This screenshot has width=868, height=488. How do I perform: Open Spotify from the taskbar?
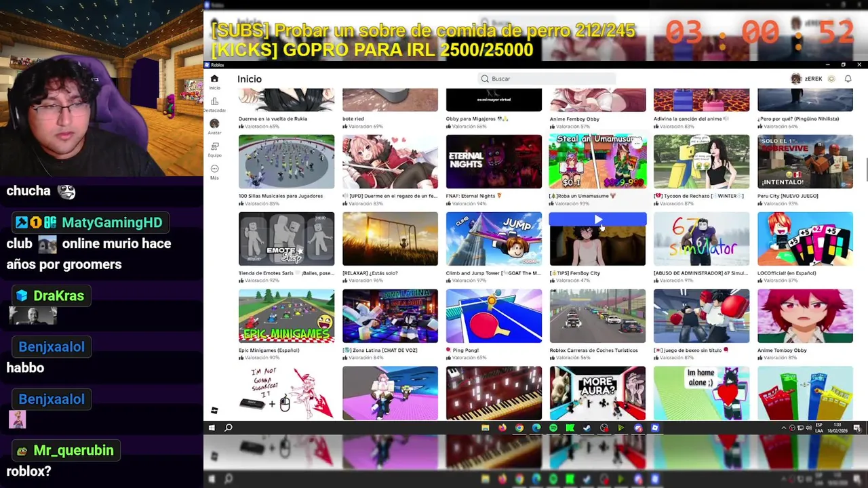tap(553, 428)
